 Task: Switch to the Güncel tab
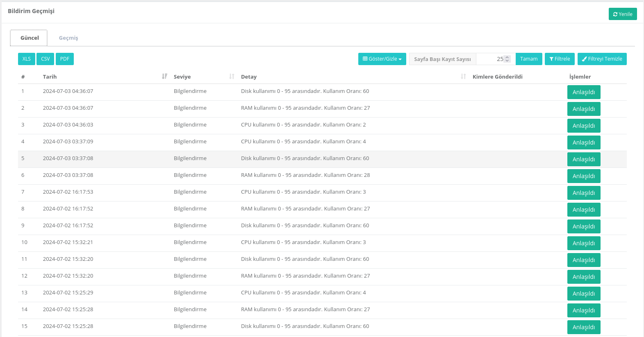pyautogui.click(x=29, y=38)
